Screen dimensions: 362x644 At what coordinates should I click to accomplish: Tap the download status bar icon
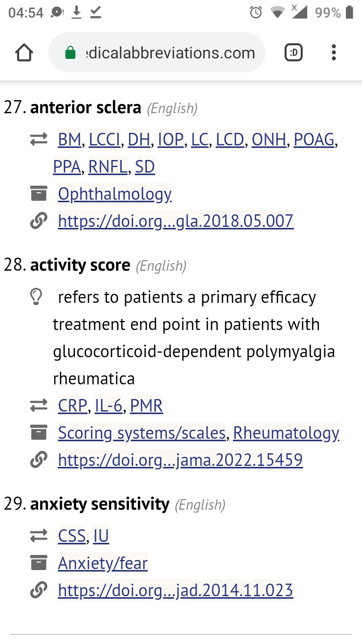(76, 13)
